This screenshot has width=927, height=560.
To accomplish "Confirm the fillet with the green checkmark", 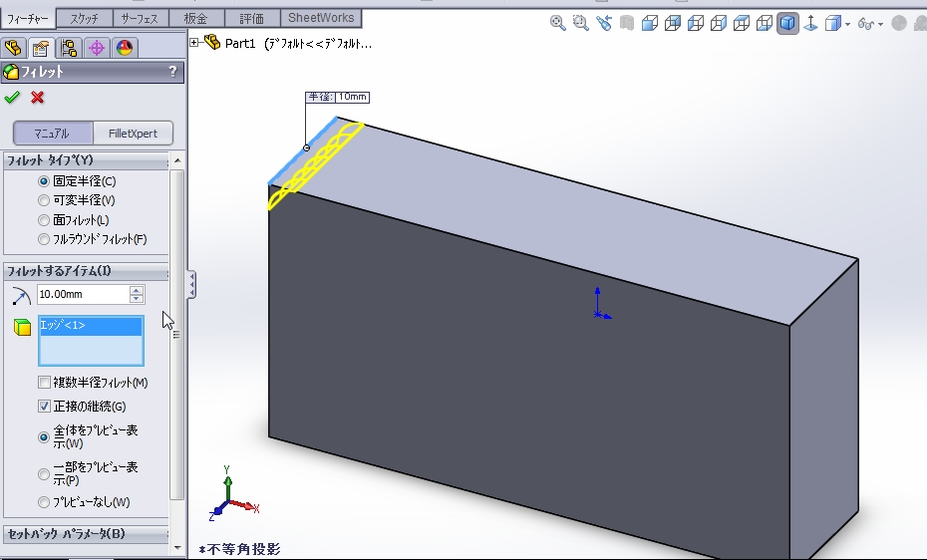I will point(12,97).
